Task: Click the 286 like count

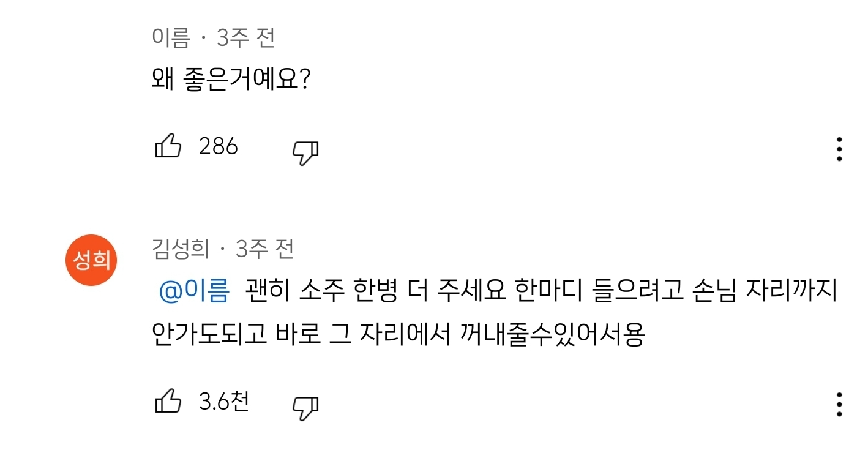Action: click(x=219, y=146)
